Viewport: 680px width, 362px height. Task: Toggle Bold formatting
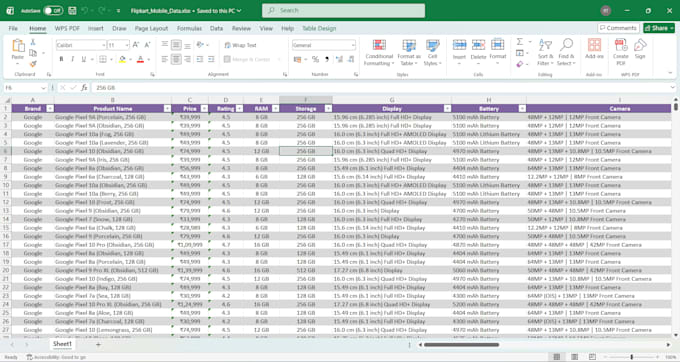tap(61, 59)
